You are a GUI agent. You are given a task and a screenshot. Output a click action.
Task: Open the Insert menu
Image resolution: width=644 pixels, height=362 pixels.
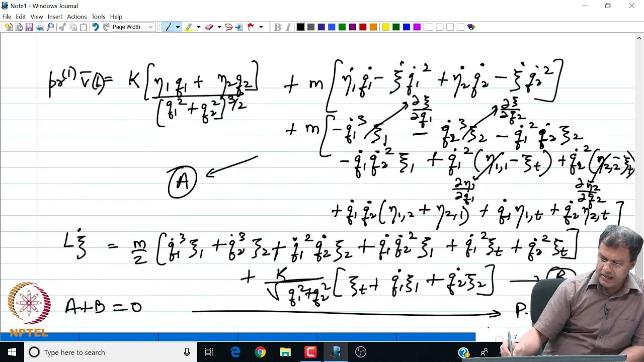pyautogui.click(x=55, y=17)
